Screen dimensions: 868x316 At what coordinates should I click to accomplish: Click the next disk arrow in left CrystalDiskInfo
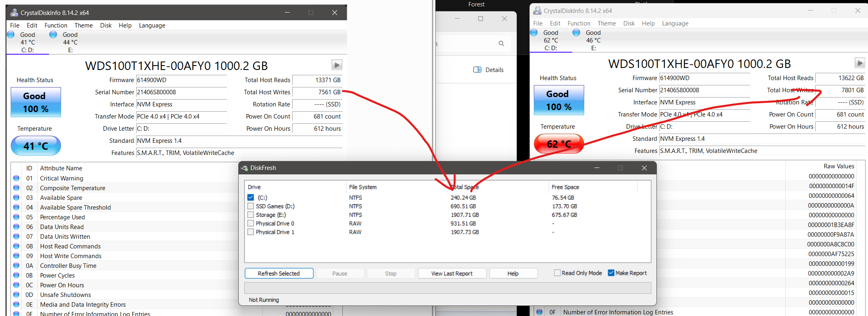336,65
